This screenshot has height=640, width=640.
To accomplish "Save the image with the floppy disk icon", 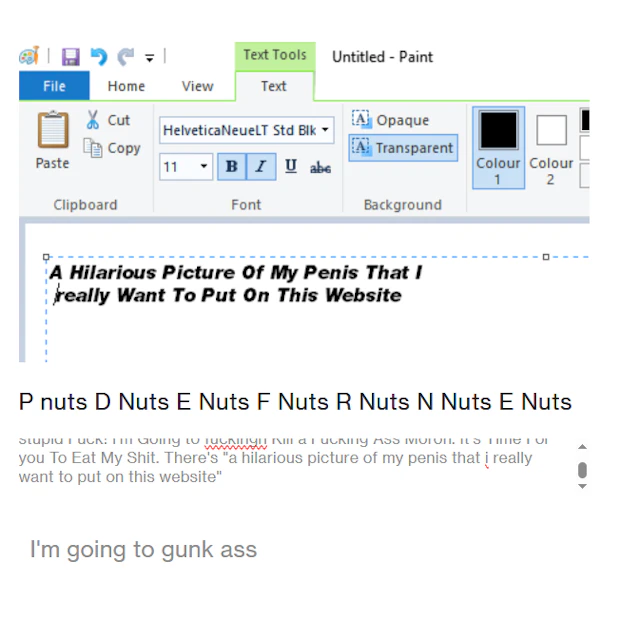I will point(70,57).
